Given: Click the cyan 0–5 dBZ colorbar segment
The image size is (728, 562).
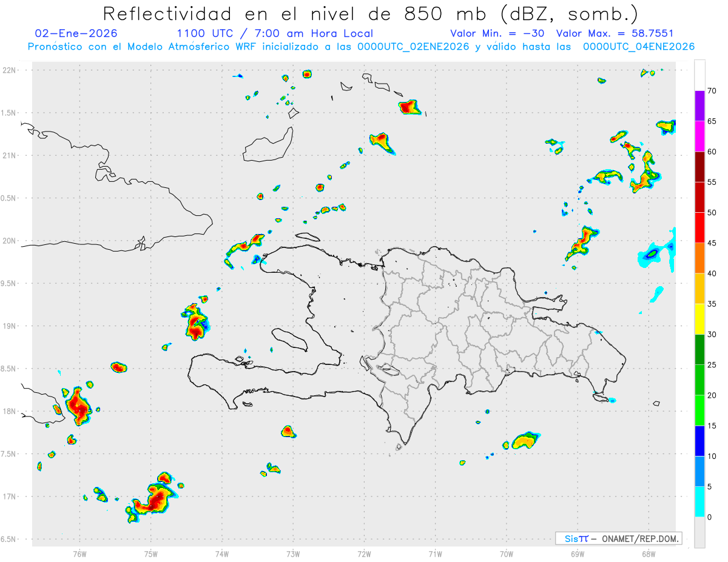Looking at the screenshot, I should click(700, 502).
